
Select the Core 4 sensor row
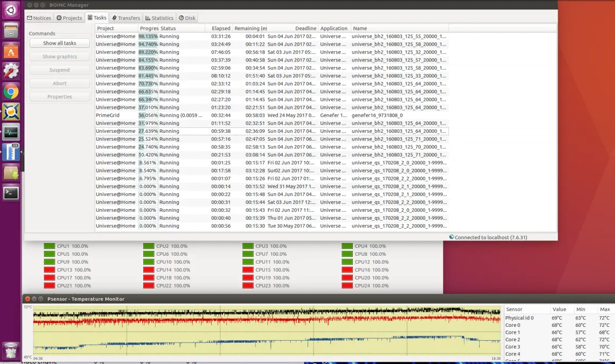[558, 354]
